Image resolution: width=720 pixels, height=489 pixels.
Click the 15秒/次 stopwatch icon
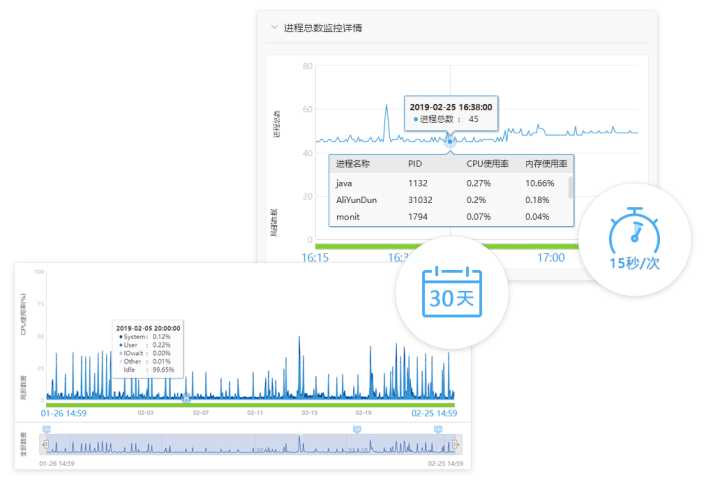click(634, 235)
